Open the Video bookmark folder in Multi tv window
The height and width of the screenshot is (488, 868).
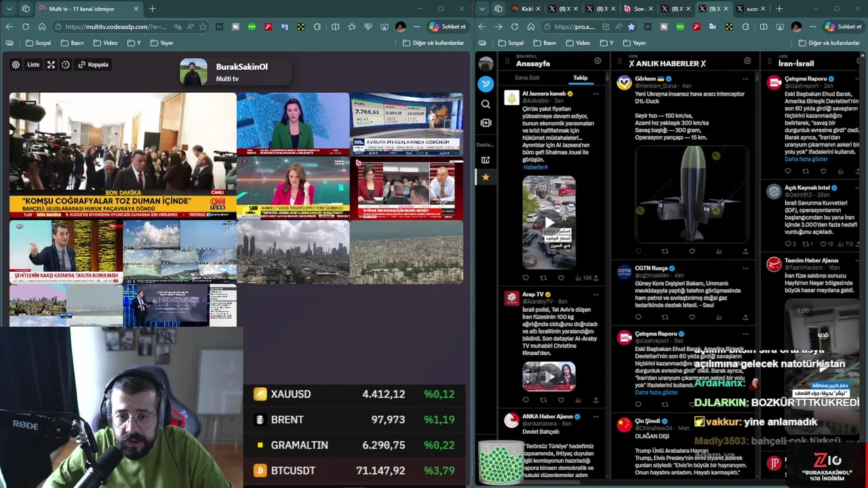coord(105,43)
